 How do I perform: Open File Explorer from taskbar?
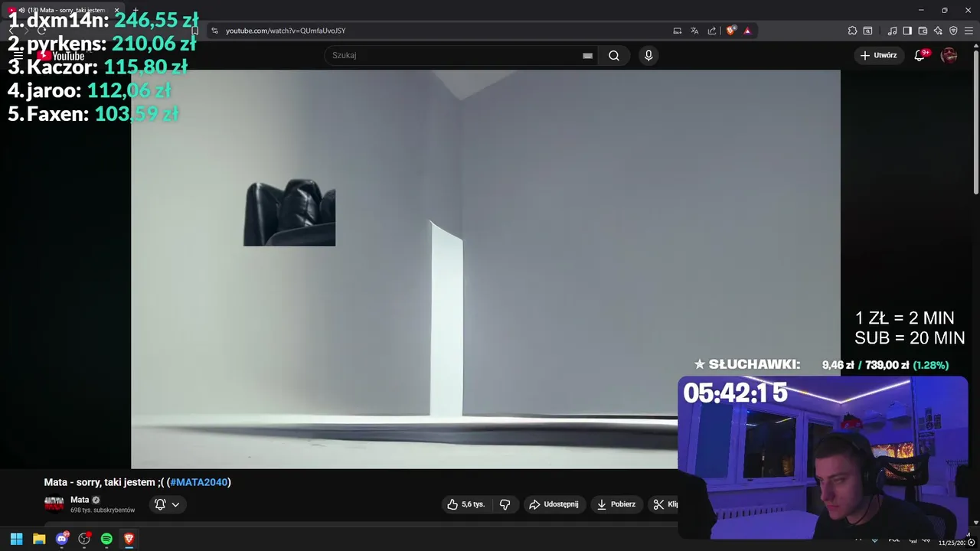click(x=39, y=539)
